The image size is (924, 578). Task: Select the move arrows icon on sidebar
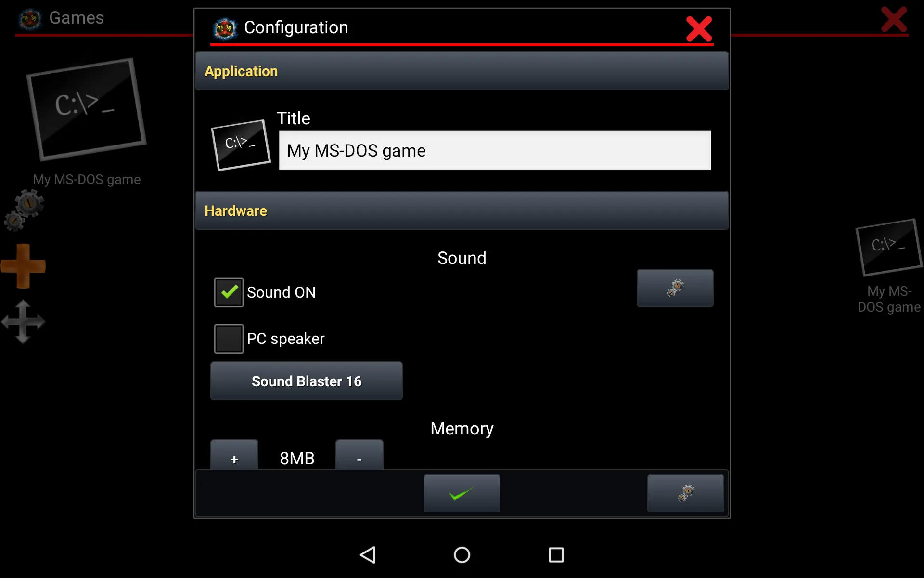pos(23,322)
